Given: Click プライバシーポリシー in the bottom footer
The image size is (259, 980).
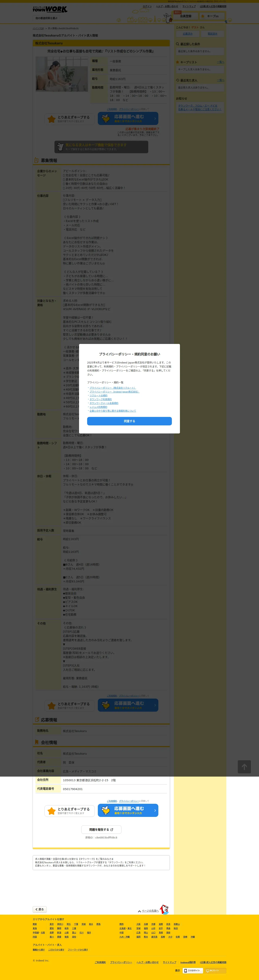Looking at the screenshot, I should click(x=121, y=962).
